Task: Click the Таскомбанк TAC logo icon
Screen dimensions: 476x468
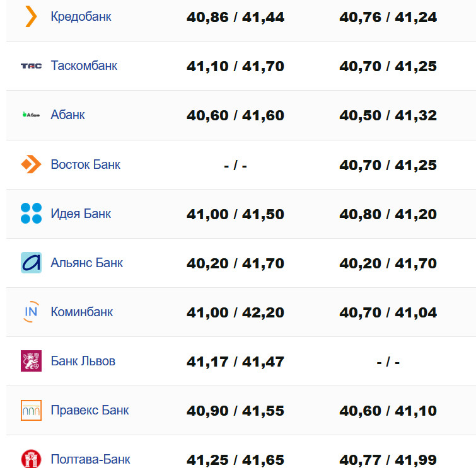Action: coord(31,66)
